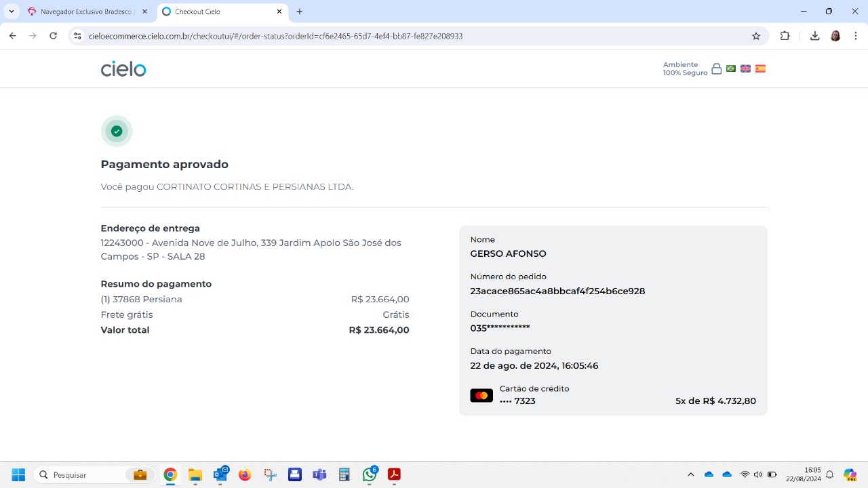Click the installment text 5x de R$ 4.732,80
The image size is (868, 488).
click(715, 401)
